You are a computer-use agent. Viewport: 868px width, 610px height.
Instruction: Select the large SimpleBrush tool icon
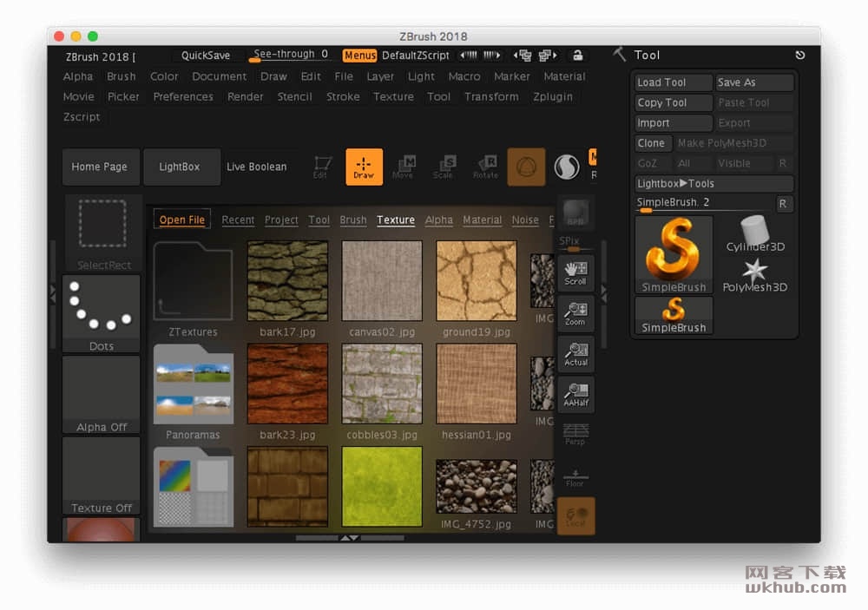coord(674,254)
